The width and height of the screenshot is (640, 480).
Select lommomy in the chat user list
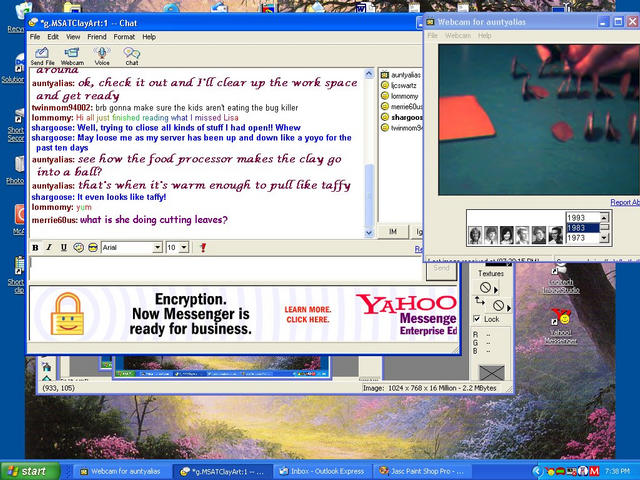pyautogui.click(x=401, y=96)
